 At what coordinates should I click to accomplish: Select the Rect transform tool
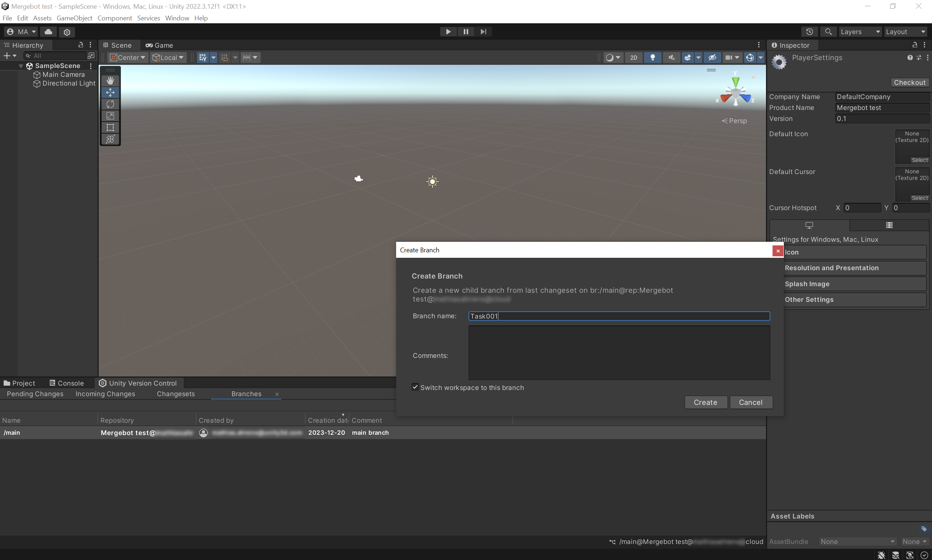point(110,127)
